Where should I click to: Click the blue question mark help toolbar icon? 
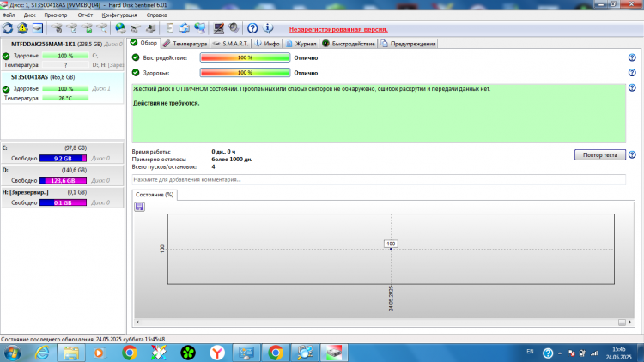coord(252,28)
